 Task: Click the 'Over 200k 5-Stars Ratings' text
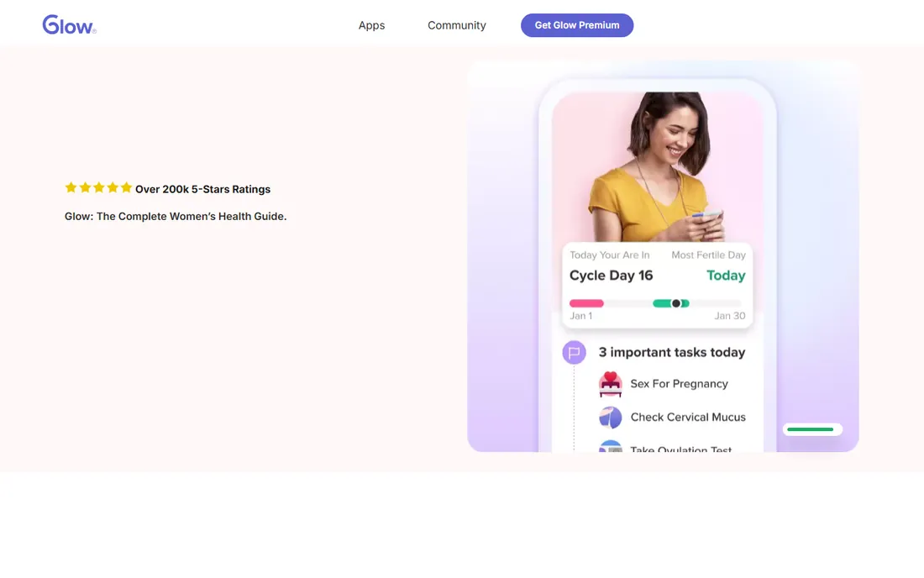pos(202,189)
